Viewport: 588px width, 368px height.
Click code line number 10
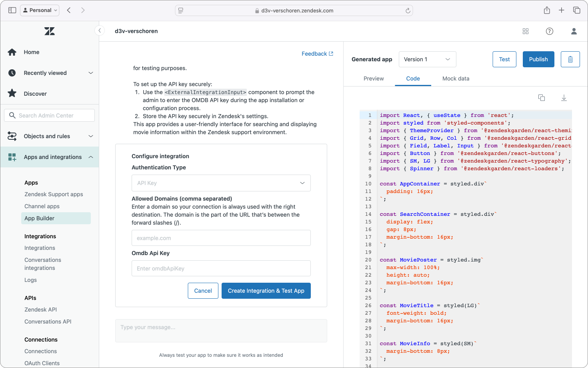click(368, 184)
